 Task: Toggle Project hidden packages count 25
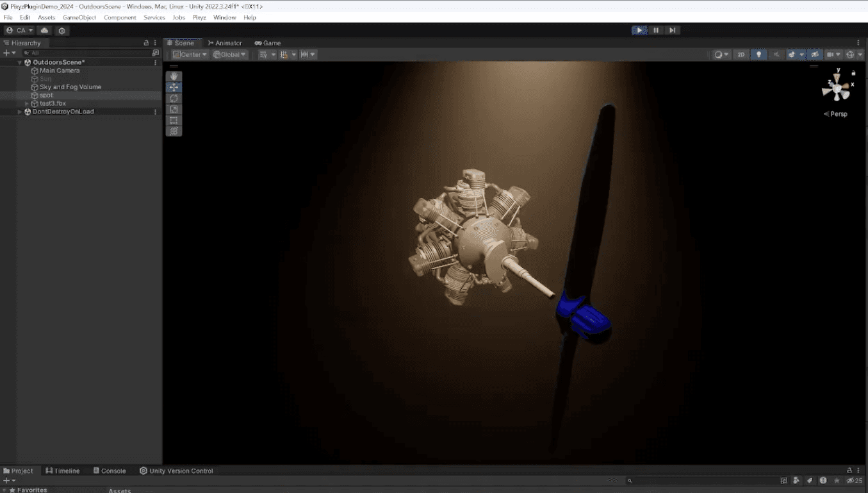[855, 480]
